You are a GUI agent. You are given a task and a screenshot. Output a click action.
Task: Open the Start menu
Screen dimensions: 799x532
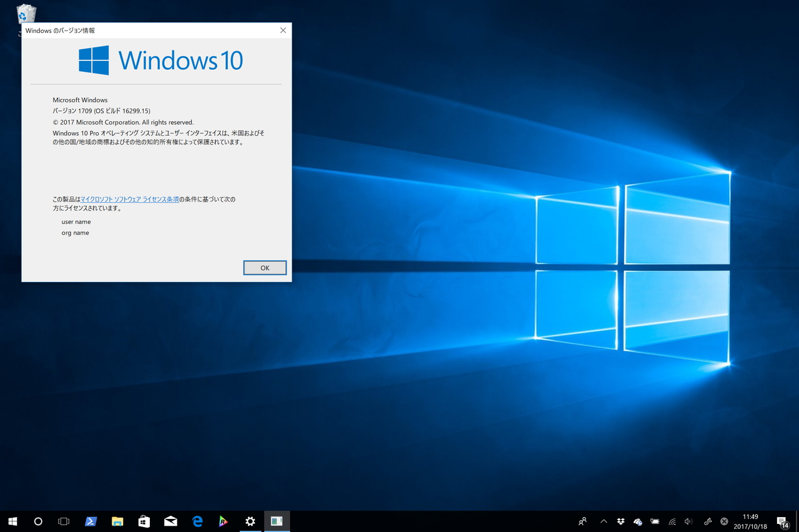pos(12,521)
